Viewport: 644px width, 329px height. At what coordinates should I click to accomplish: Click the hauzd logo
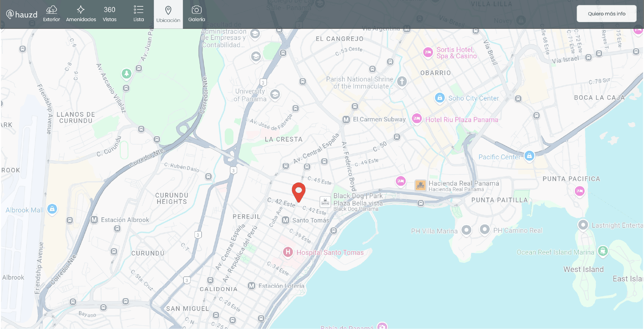click(x=21, y=14)
